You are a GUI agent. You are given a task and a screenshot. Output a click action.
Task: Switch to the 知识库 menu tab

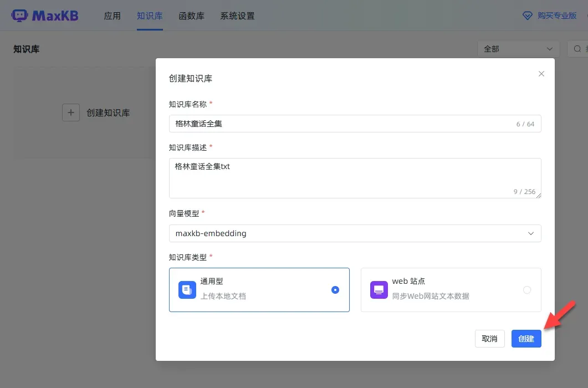[x=150, y=16]
